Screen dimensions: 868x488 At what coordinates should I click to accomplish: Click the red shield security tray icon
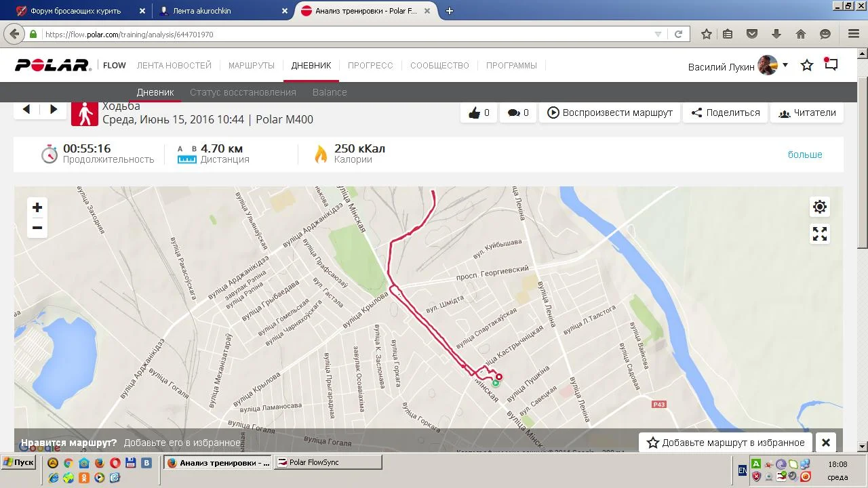(x=756, y=476)
